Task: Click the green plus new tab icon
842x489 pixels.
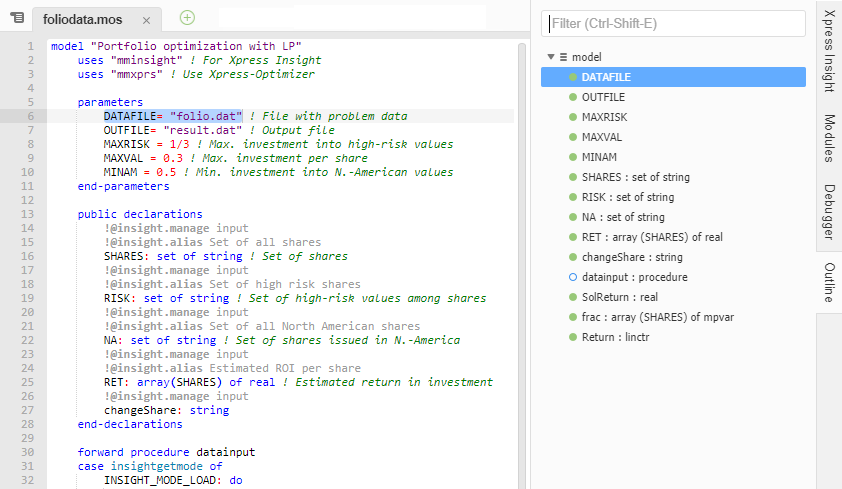Action: [x=187, y=17]
